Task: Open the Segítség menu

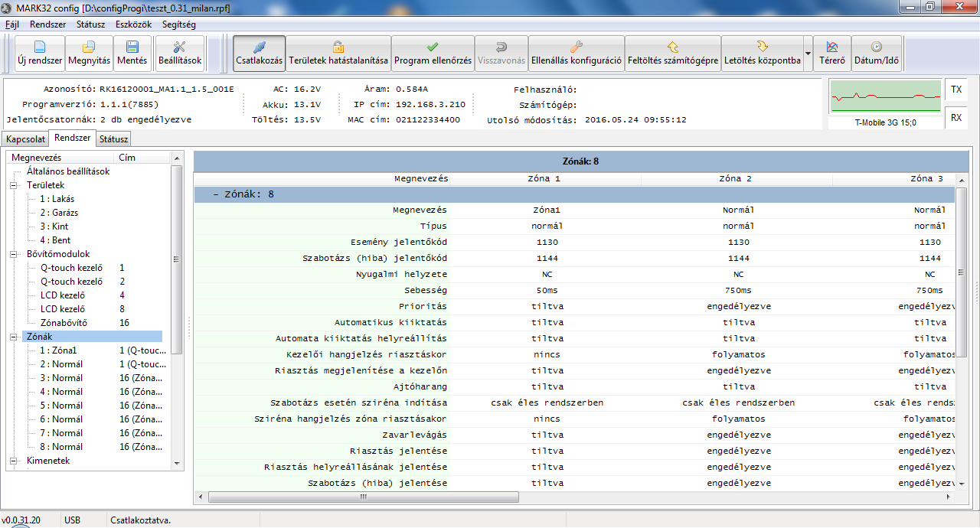Action: point(179,24)
